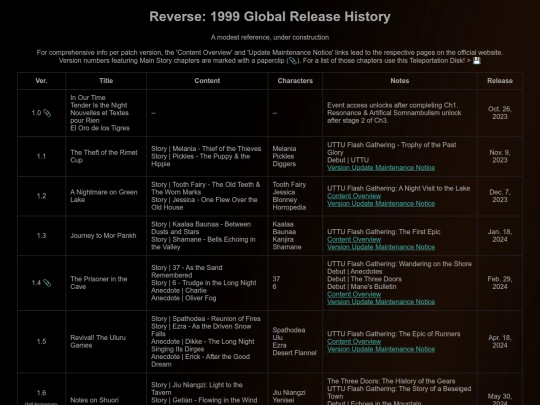Select title 'Notes on Shuori'
The width and height of the screenshot is (540, 405).
(x=94, y=400)
